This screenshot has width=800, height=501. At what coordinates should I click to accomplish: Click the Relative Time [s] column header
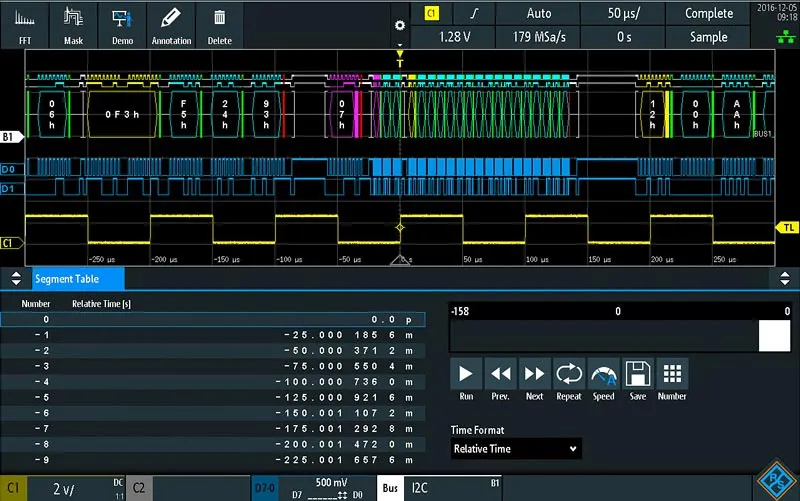coord(101,304)
